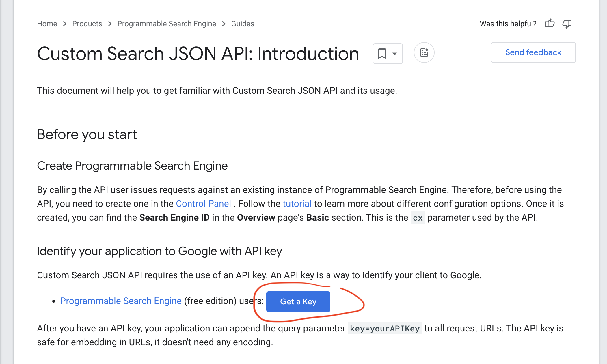Open the Products breadcrumb link
607x364 pixels.
tap(87, 24)
